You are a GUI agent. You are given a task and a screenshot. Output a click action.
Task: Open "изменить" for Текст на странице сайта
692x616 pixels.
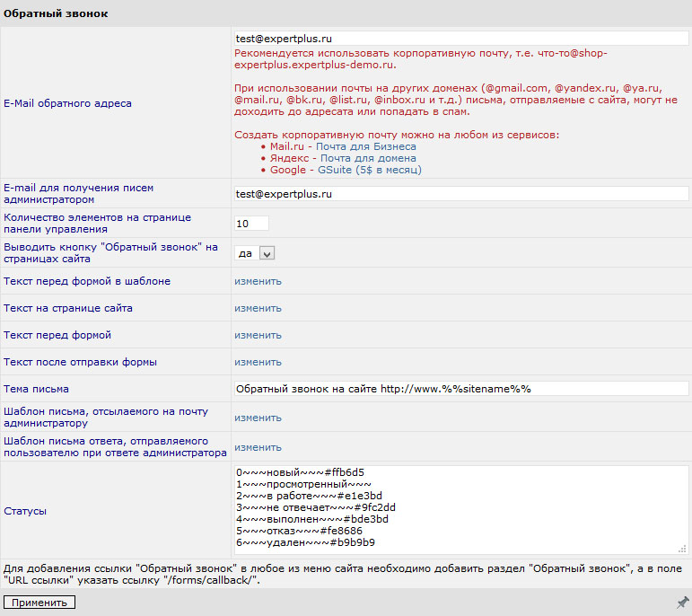[x=258, y=308]
